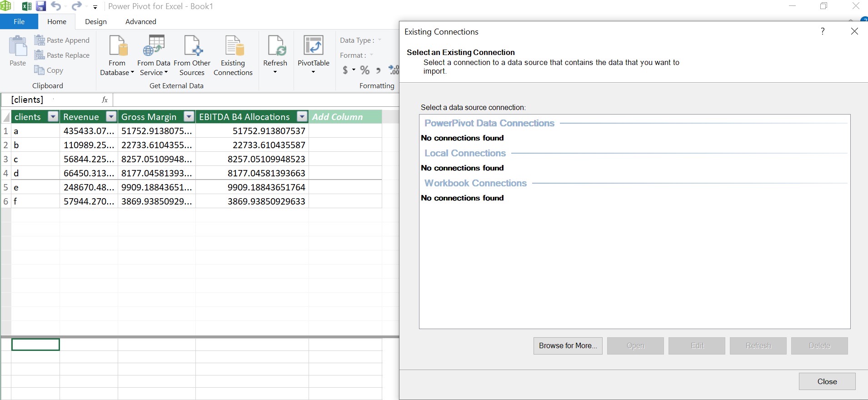Screen dimensions: 868x400
Task: Click the Refresh button in dialog
Action: point(758,346)
